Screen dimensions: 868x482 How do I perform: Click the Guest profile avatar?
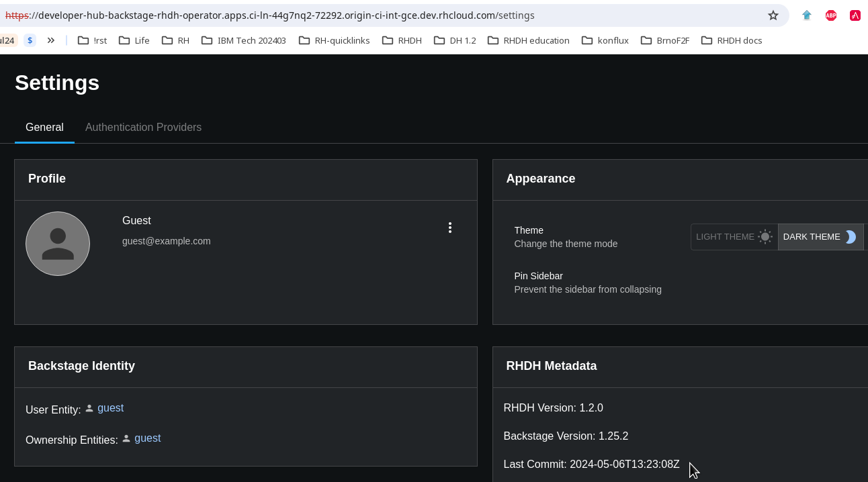58,244
